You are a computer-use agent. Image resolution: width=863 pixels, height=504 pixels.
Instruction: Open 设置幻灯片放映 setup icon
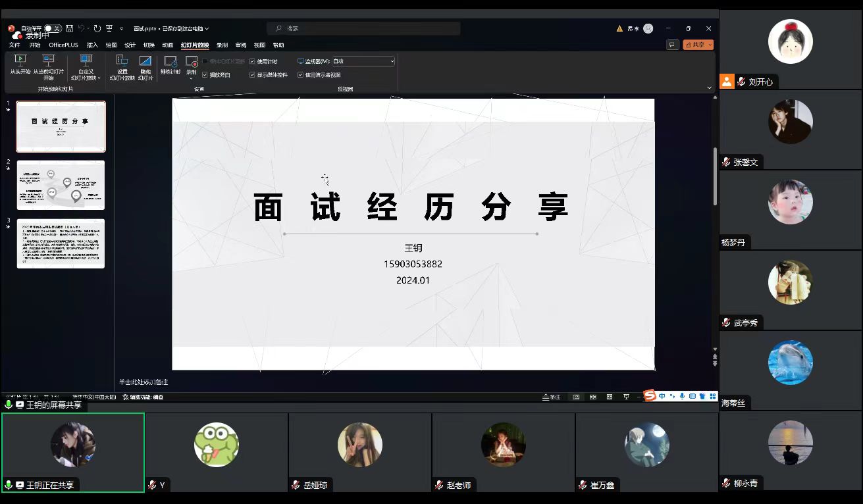point(122,61)
